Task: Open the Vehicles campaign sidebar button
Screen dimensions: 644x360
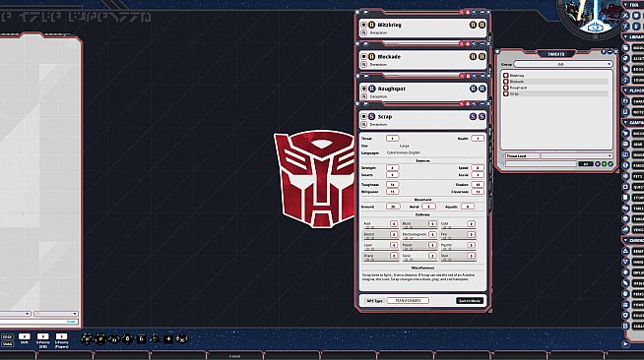Action: 634,229
